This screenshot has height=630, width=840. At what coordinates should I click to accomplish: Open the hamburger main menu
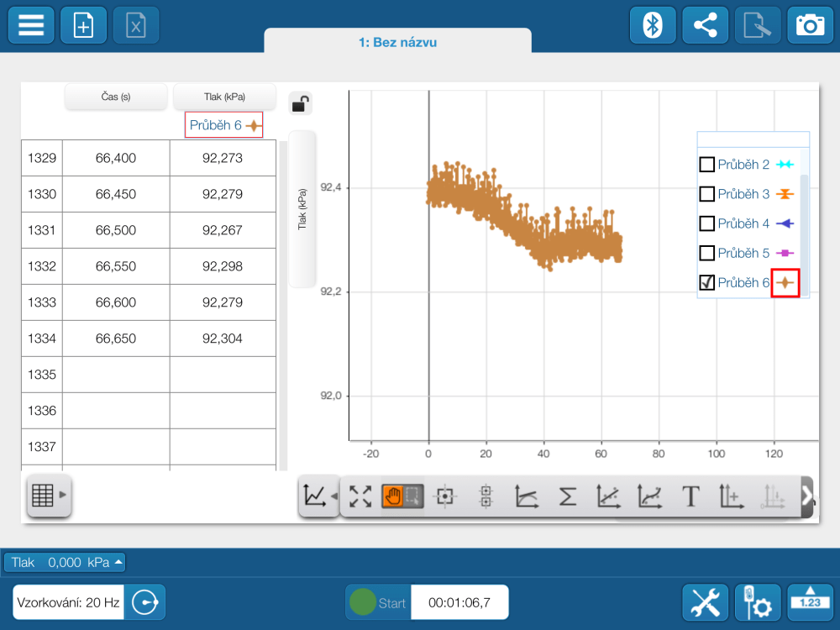tap(31, 25)
